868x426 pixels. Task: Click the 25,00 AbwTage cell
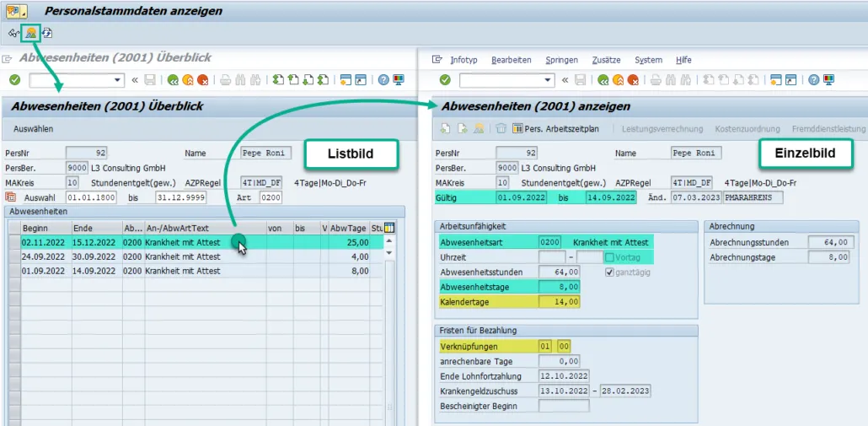click(x=348, y=243)
